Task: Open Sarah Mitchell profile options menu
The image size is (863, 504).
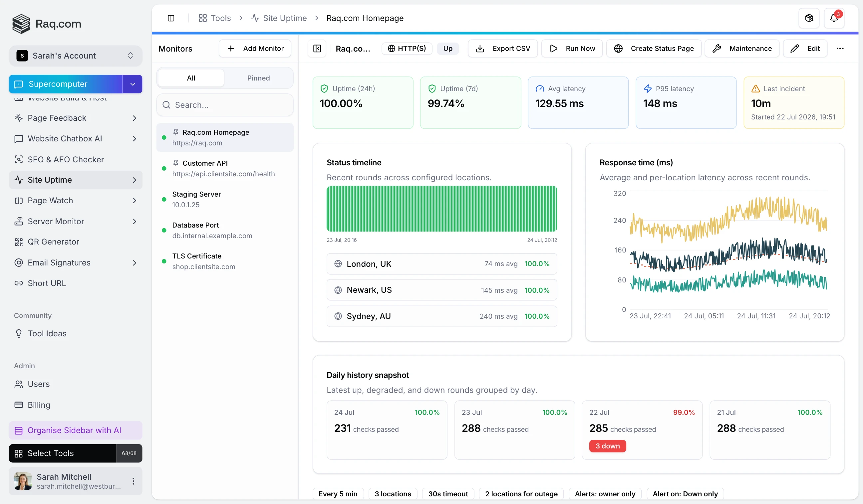Action: pyautogui.click(x=133, y=481)
